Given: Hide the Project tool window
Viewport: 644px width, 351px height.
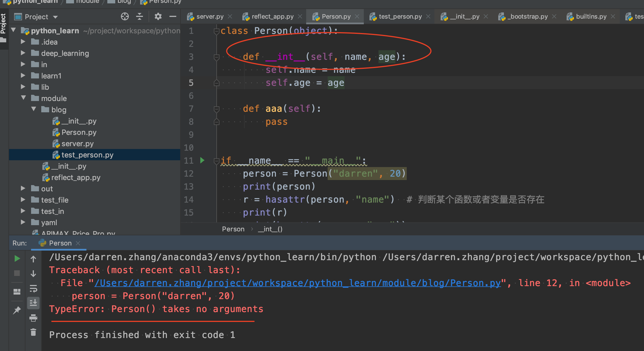Looking at the screenshot, I should click(x=173, y=16).
